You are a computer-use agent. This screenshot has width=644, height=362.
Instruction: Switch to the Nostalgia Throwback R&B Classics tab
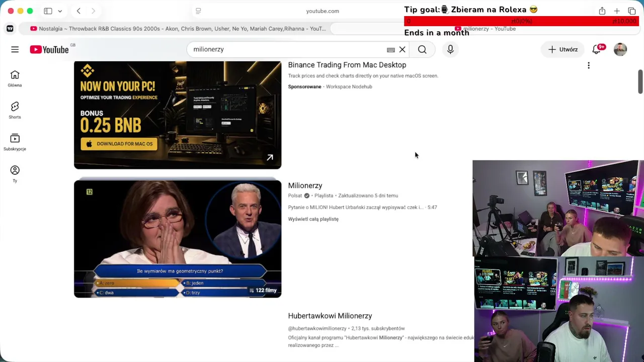point(178,29)
